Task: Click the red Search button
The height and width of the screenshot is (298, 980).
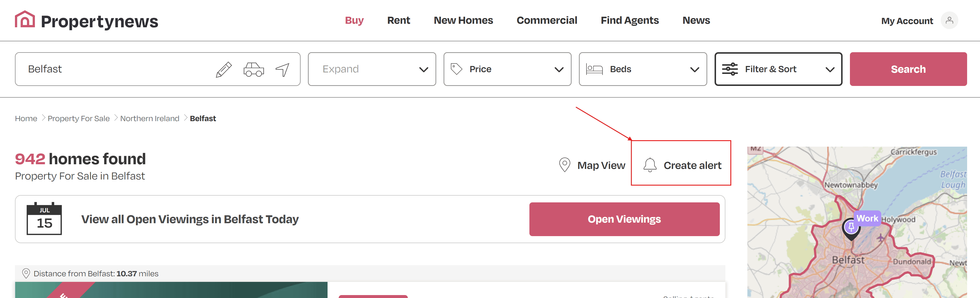Action: tap(908, 69)
